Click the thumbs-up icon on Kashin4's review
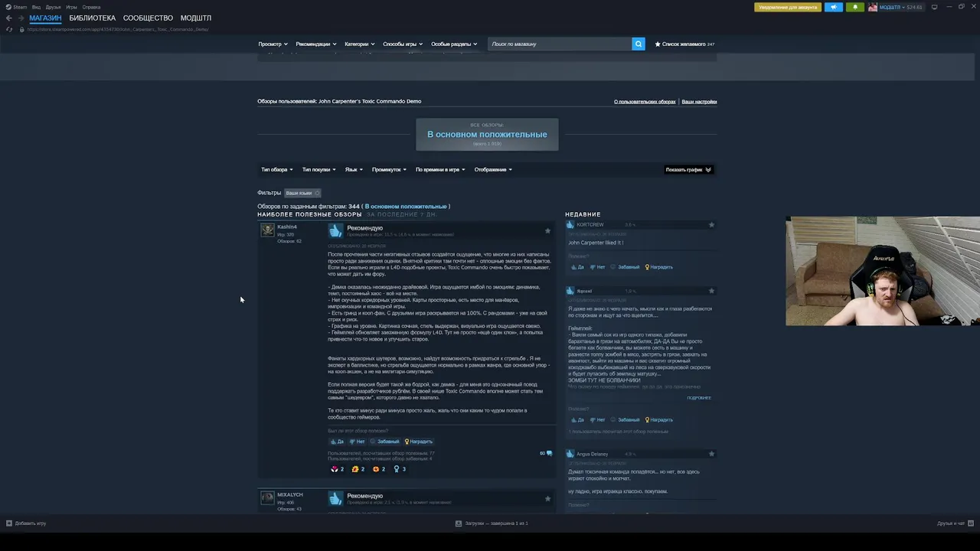The height and width of the screenshot is (551, 980). (x=335, y=230)
